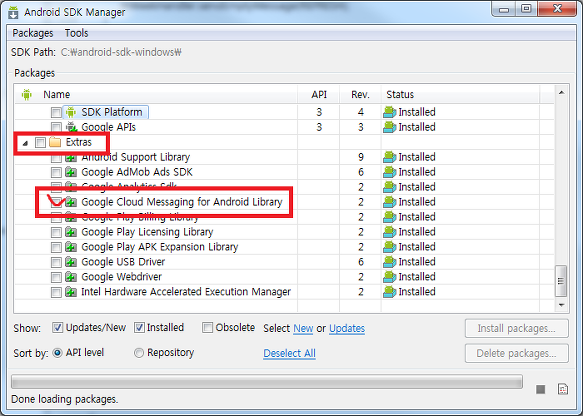This screenshot has width=583, height=416.
Task: Click the Select New link
Action: [303, 328]
